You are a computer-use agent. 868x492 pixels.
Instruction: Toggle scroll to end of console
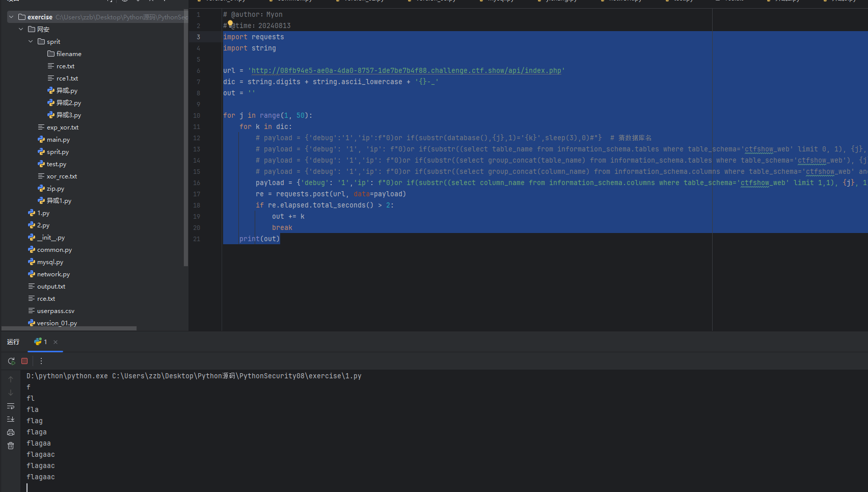(x=11, y=419)
